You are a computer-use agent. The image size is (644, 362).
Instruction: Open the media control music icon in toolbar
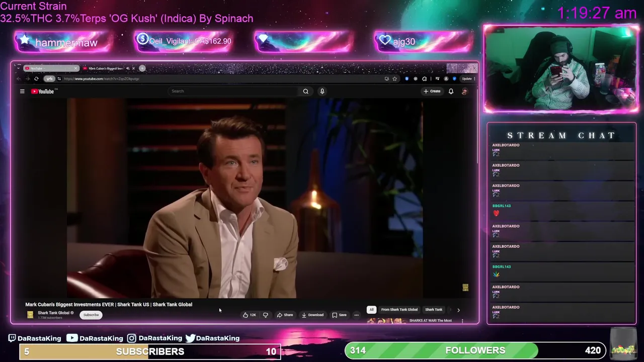(438, 78)
